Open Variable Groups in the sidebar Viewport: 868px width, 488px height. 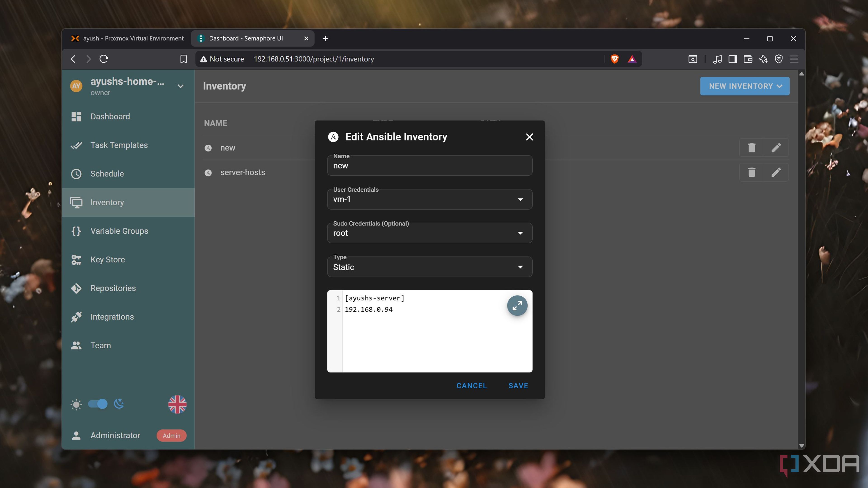(x=128, y=231)
